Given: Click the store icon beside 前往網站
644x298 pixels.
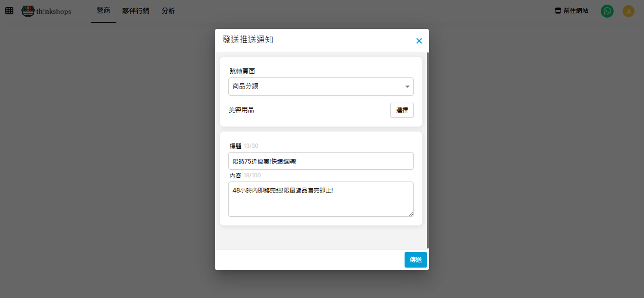Looking at the screenshot, I should [558, 11].
